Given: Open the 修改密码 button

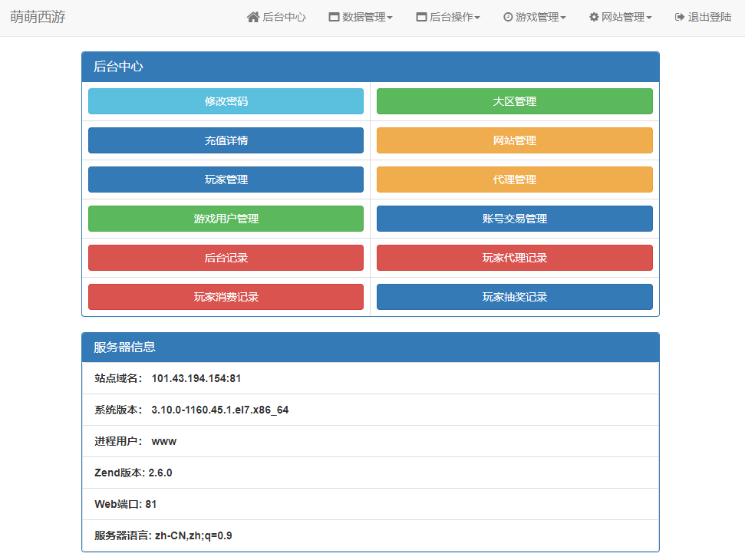Looking at the screenshot, I should (x=226, y=101).
